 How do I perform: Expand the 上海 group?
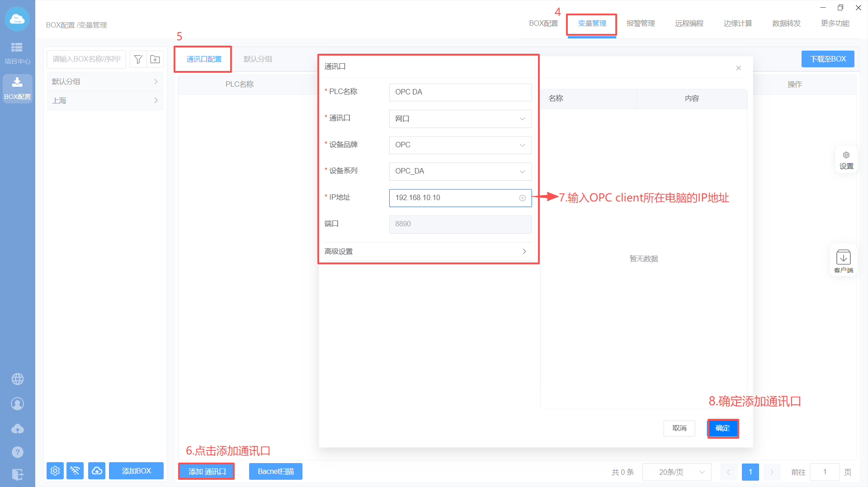[x=105, y=100]
